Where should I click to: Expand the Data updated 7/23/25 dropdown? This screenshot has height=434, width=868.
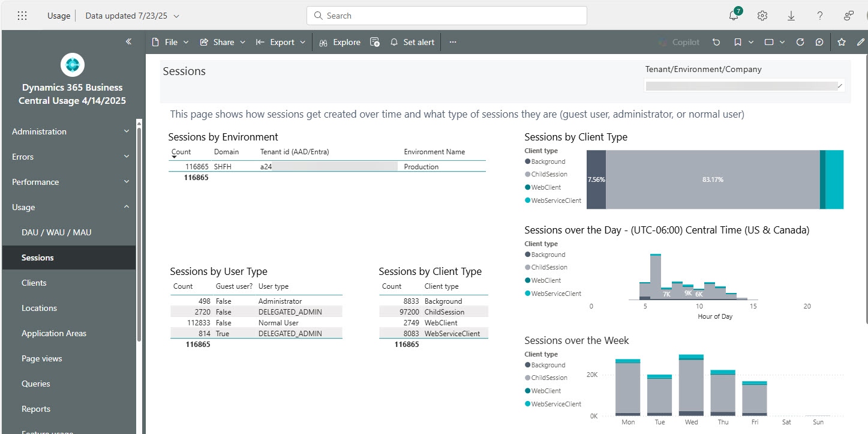pyautogui.click(x=133, y=16)
